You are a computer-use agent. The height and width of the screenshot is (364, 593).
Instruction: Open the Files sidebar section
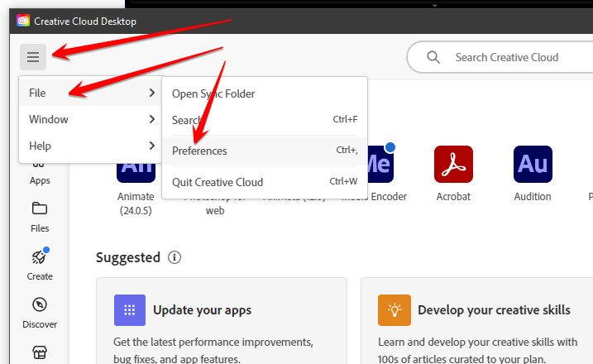(40, 218)
